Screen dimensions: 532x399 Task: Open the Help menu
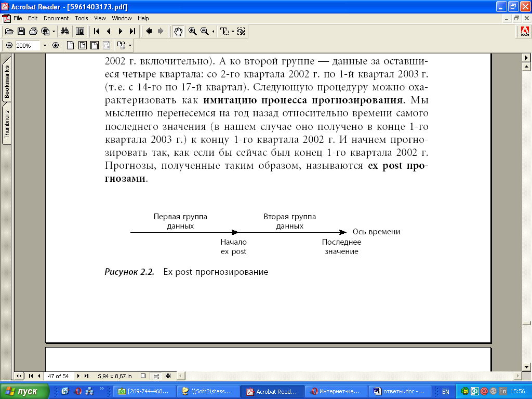click(143, 18)
